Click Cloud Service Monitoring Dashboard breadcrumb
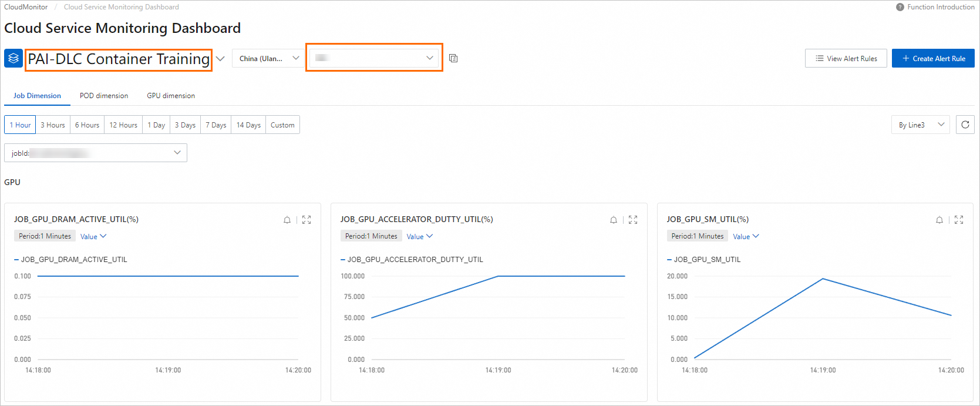The width and height of the screenshot is (980, 406). point(122,7)
